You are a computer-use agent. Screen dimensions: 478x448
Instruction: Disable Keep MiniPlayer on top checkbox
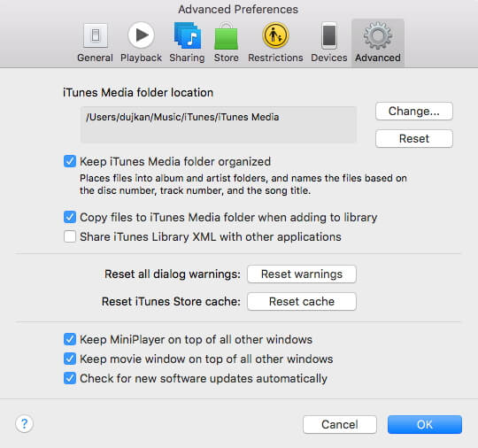tap(70, 339)
